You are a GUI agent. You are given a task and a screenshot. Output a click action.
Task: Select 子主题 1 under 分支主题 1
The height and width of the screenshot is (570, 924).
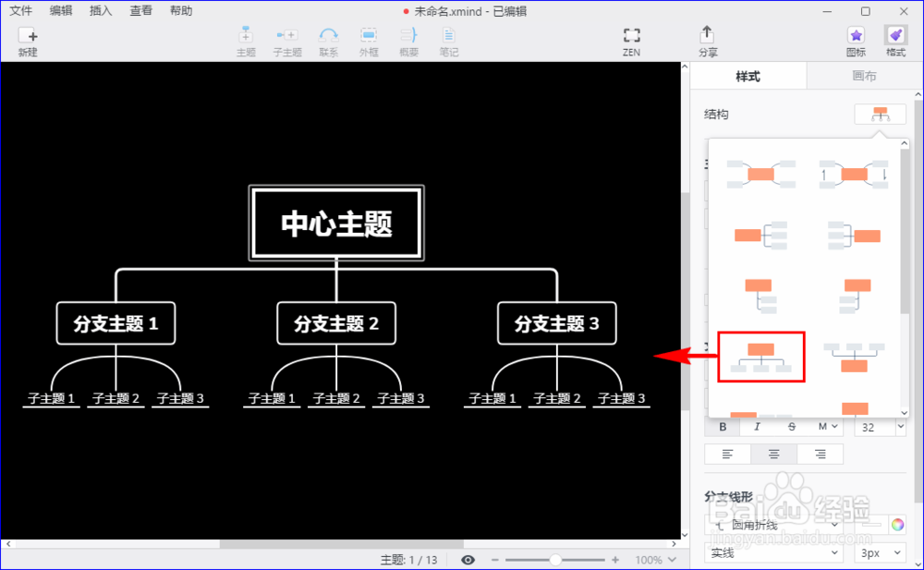click(51, 398)
